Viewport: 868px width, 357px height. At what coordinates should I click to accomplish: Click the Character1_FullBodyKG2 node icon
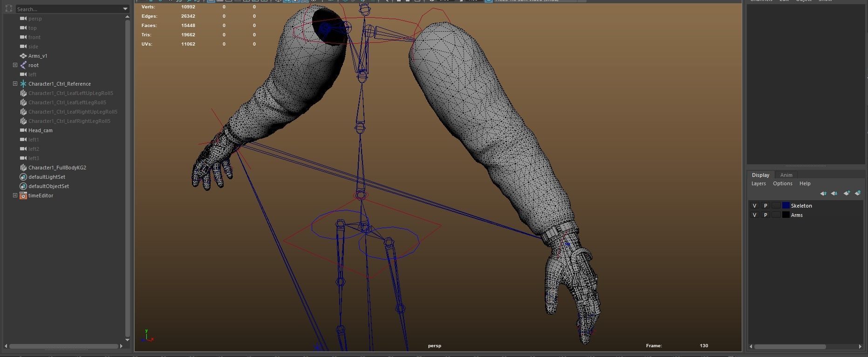tap(23, 168)
